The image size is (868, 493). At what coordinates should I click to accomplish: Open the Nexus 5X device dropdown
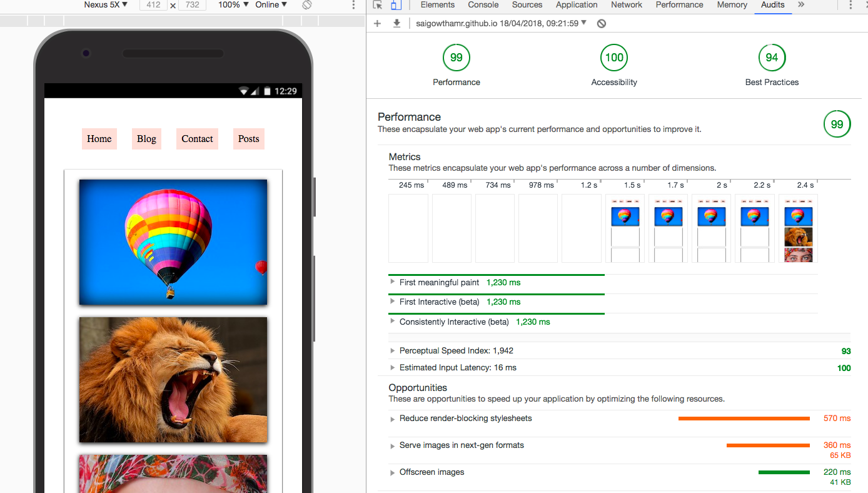106,4
